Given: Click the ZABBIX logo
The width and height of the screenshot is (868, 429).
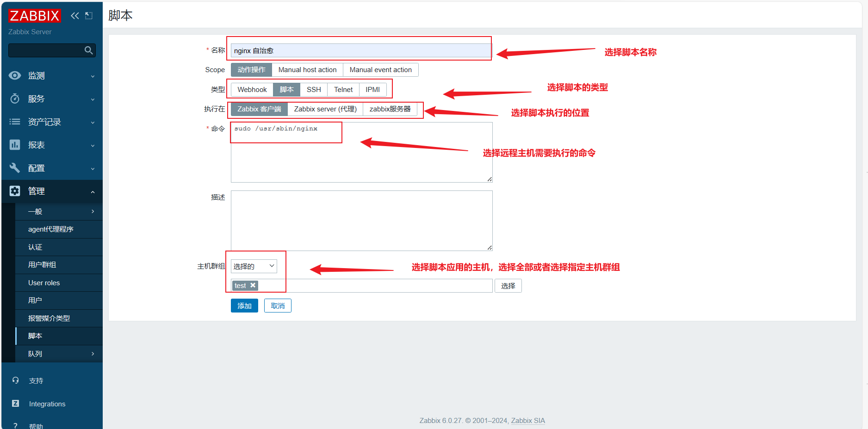Looking at the screenshot, I should tap(34, 16).
